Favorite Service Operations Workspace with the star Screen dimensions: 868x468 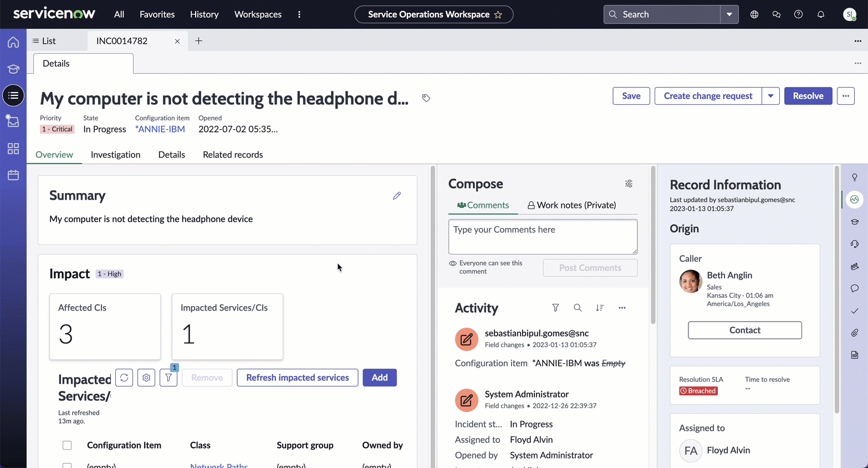pyautogui.click(x=498, y=14)
